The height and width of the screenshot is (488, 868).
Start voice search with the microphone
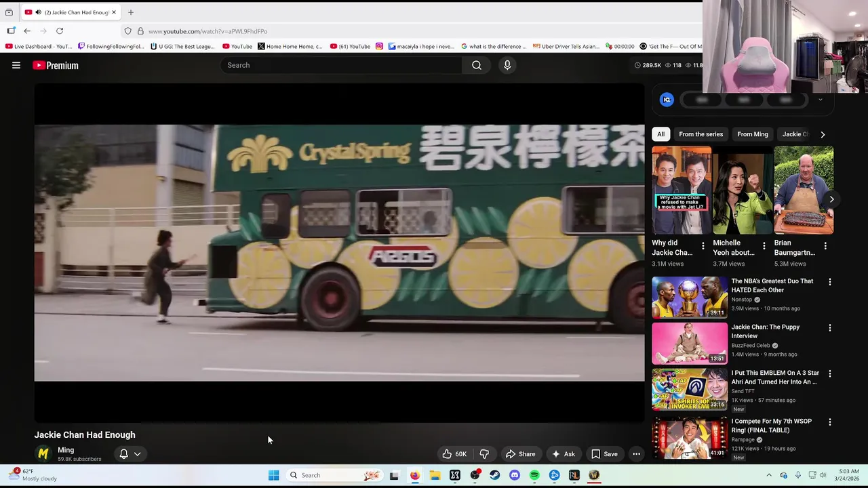(x=507, y=65)
